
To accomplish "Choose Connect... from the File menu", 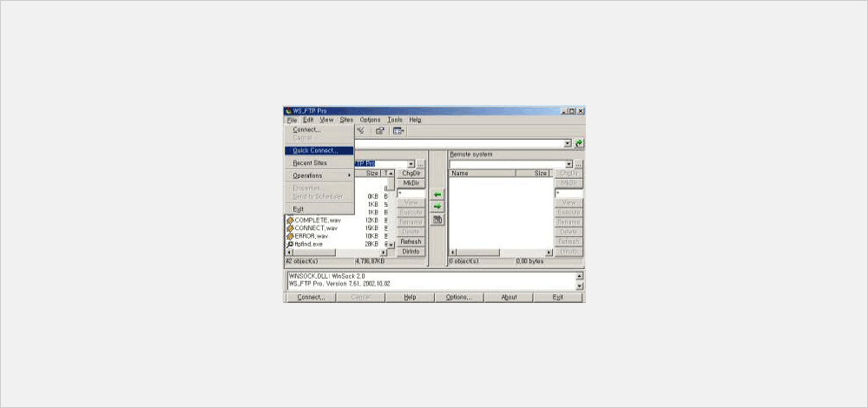I will click(x=319, y=129).
